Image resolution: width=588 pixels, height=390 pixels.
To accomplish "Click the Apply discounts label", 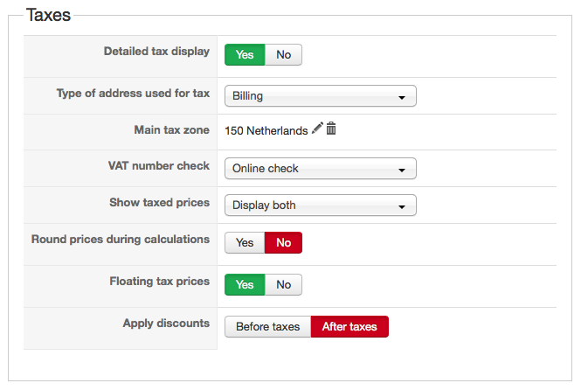I will [x=166, y=323].
